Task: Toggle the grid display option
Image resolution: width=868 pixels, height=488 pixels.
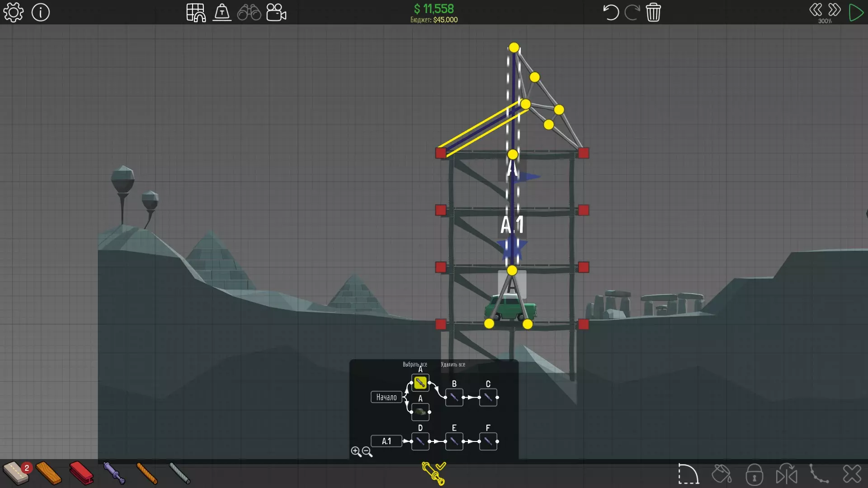Action: (x=196, y=13)
